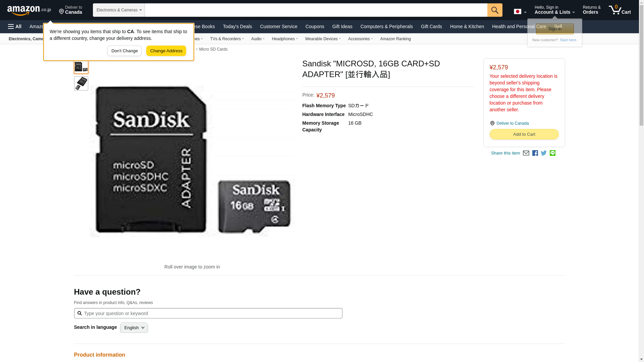The width and height of the screenshot is (644, 362).
Task: Open the Japan flag language selector
Action: tap(520, 11)
